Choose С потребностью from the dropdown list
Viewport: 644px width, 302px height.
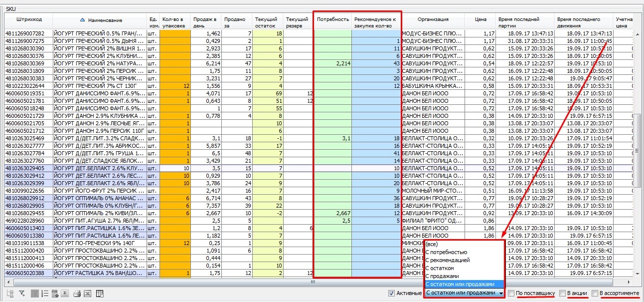tap(446, 252)
